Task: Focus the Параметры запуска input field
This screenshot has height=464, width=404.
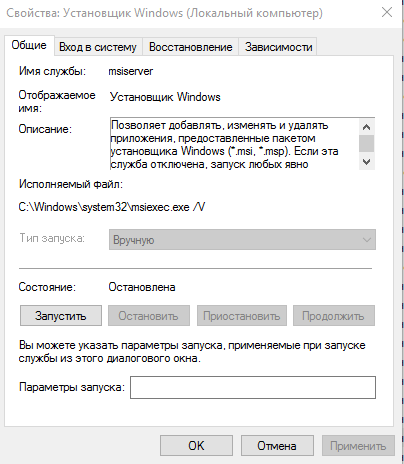Action: (253, 387)
